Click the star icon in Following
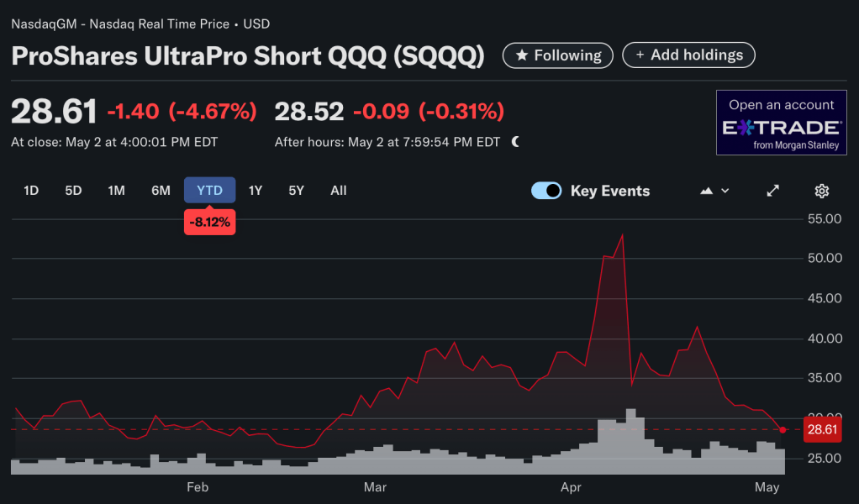Image resolution: width=859 pixels, height=504 pixels. (522, 55)
